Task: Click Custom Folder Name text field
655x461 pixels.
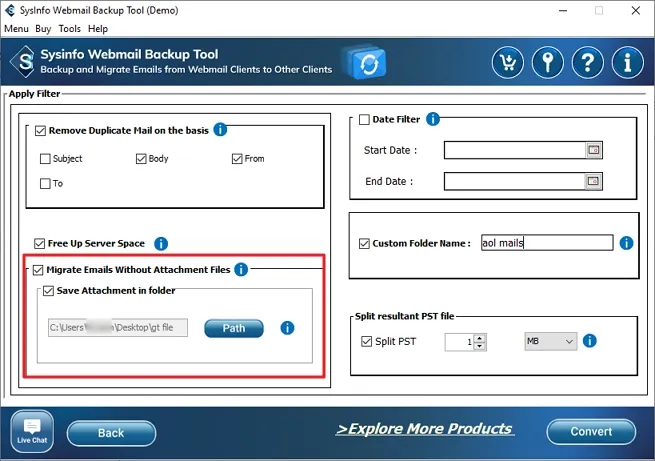Action: click(547, 243)
